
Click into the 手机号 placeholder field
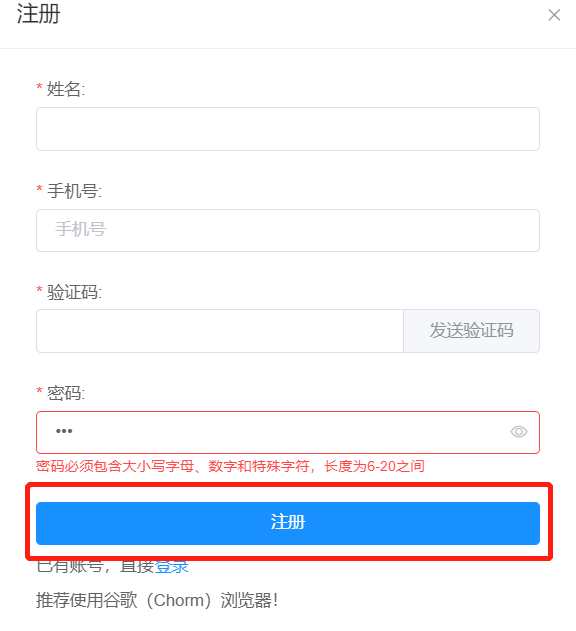point(288,230)
